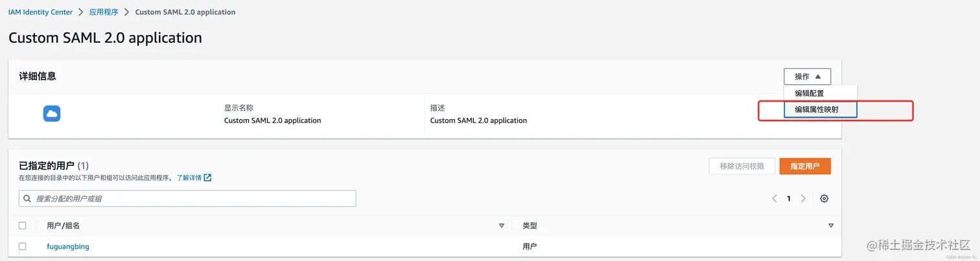Select 编辑配置 menu option

tap(821, 93)
